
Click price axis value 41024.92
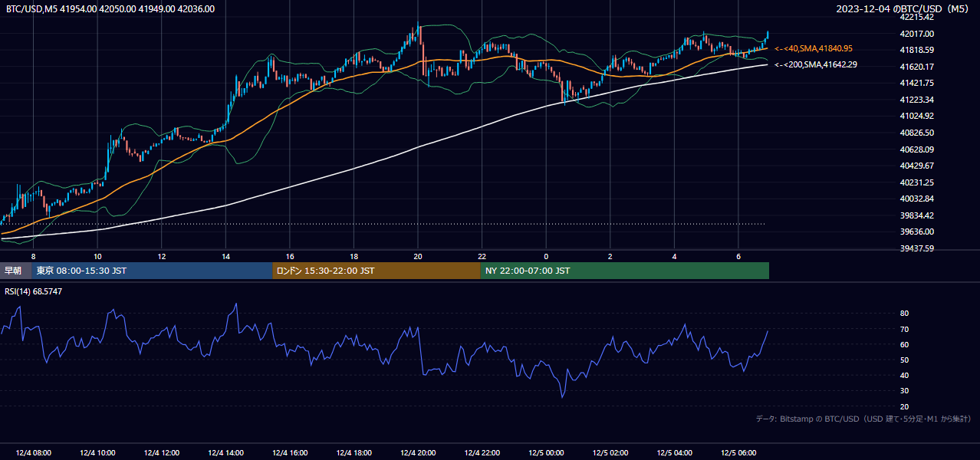pos(918,116)
